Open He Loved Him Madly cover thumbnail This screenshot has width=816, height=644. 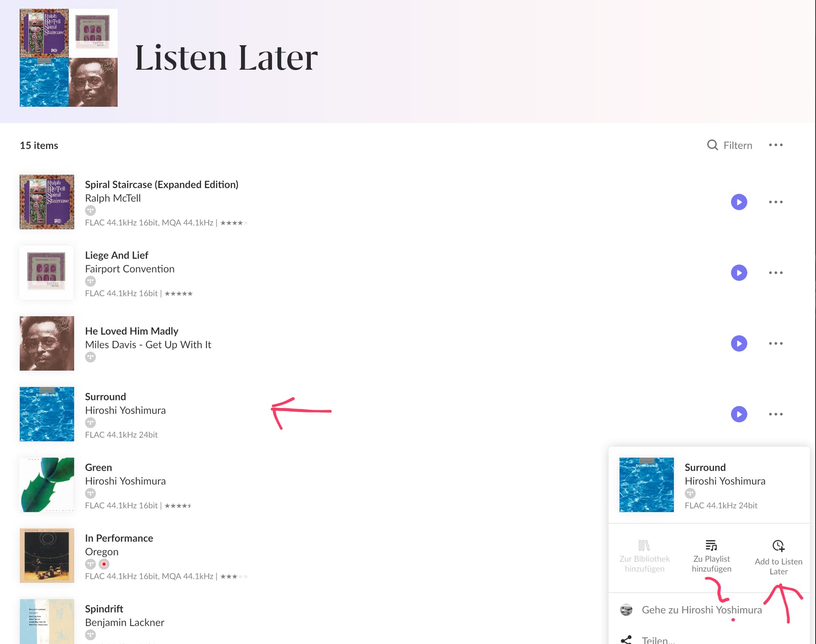[x=47, y=343]
